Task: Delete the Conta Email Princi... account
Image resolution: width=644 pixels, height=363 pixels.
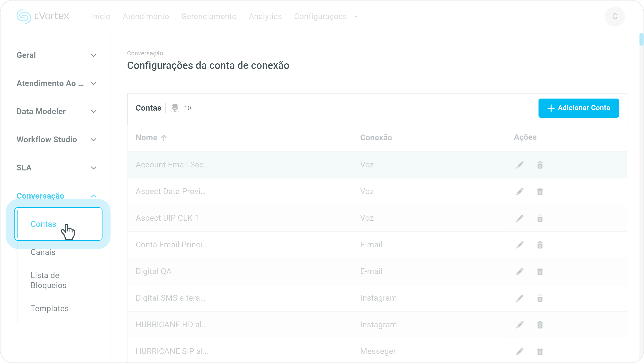Action: click(540, 245)
